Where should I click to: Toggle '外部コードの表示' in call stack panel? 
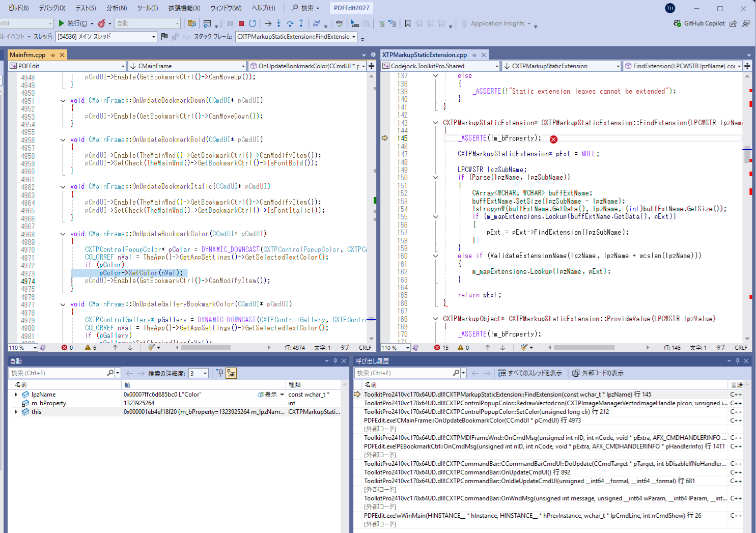click(x=598, y=373)
